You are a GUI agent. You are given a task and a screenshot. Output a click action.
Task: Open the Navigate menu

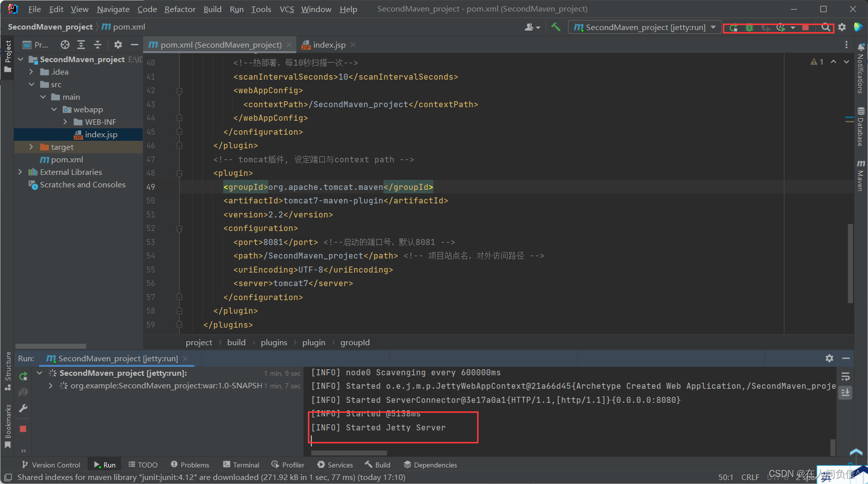pyautogui.click(x=113, y=9)
